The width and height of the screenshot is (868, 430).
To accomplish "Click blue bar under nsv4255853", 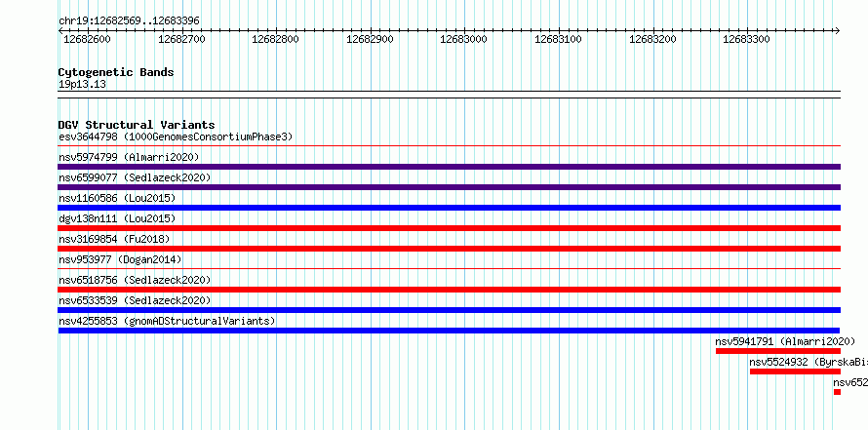I will point(449,331).
